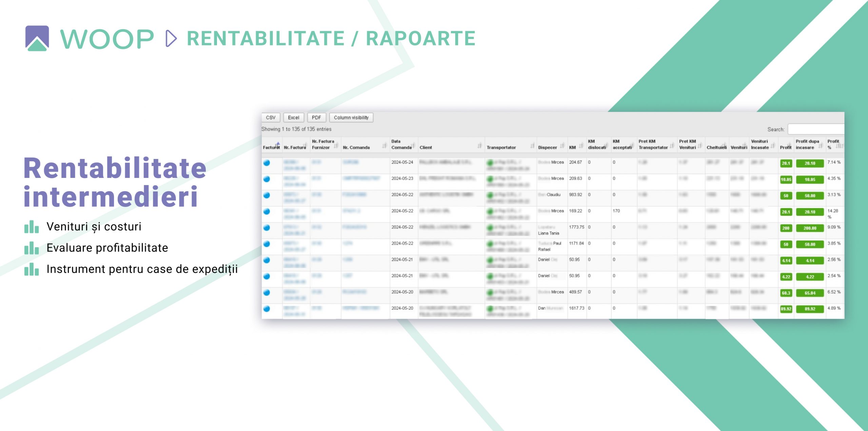The width and height of the screenshot is (868, 431).
Task: Sort by Profit % column
Action: (835, 145)
